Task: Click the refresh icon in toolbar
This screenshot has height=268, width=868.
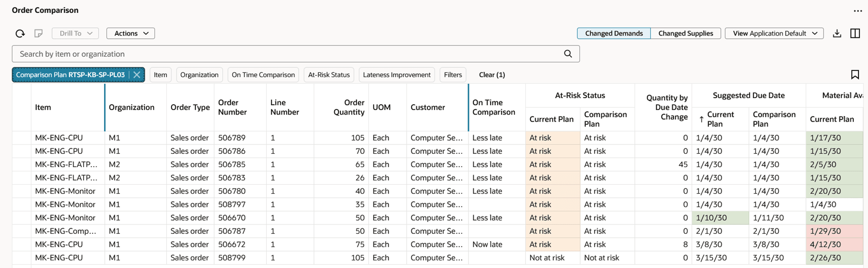Action: click(x=20, y=33)
